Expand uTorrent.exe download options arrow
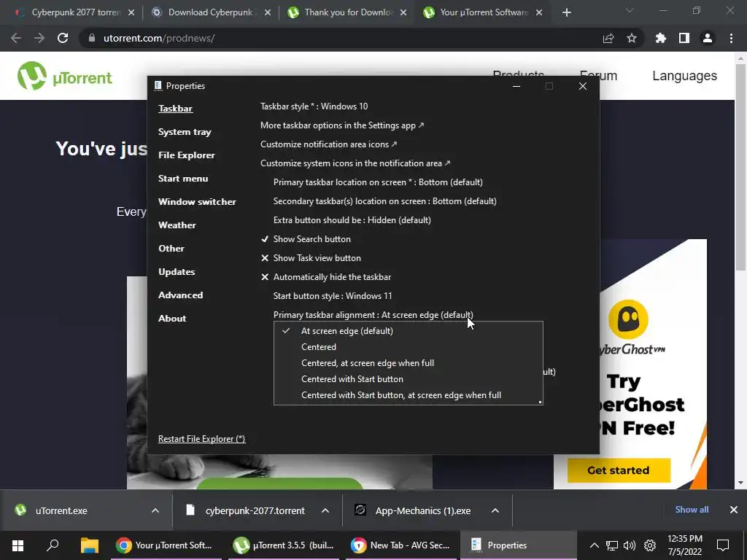 (155, 510)
